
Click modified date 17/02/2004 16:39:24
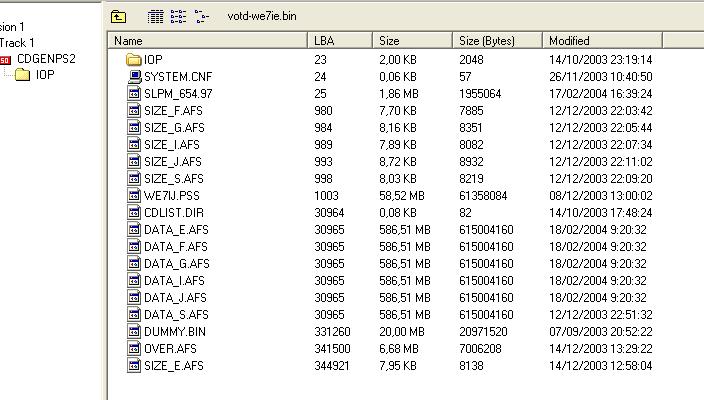[x=601, y=93]
